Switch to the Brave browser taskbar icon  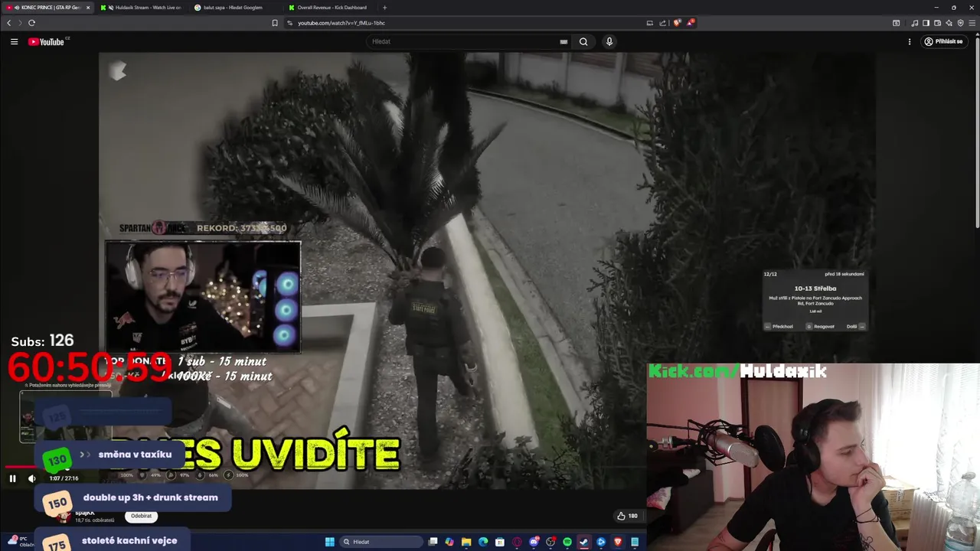618,542
